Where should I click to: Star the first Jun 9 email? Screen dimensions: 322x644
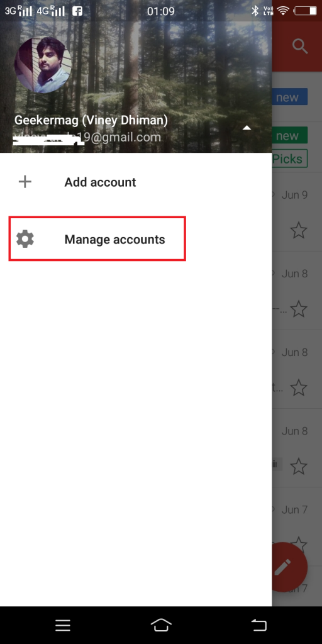point(299,230)
